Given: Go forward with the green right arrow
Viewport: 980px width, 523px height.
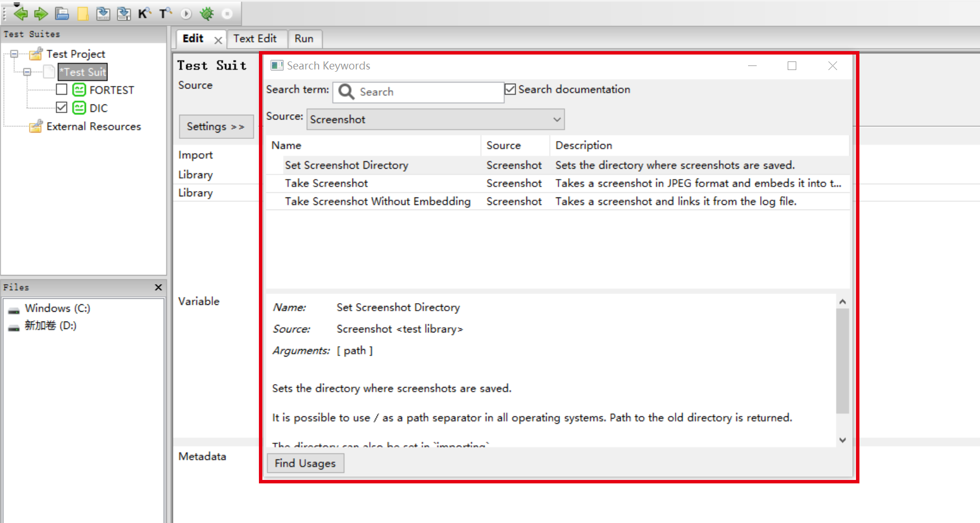Looking at the screenshot, I should pyautogui.click(x=41, y=14).
